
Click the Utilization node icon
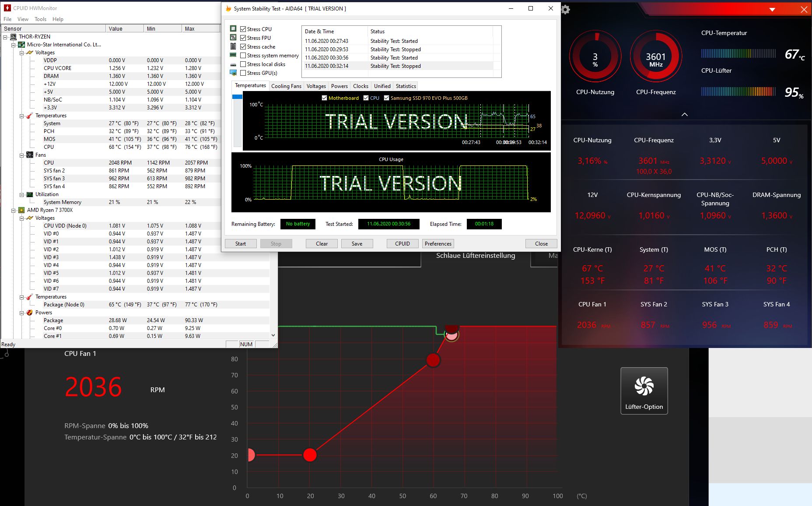(x=30, y=194)
